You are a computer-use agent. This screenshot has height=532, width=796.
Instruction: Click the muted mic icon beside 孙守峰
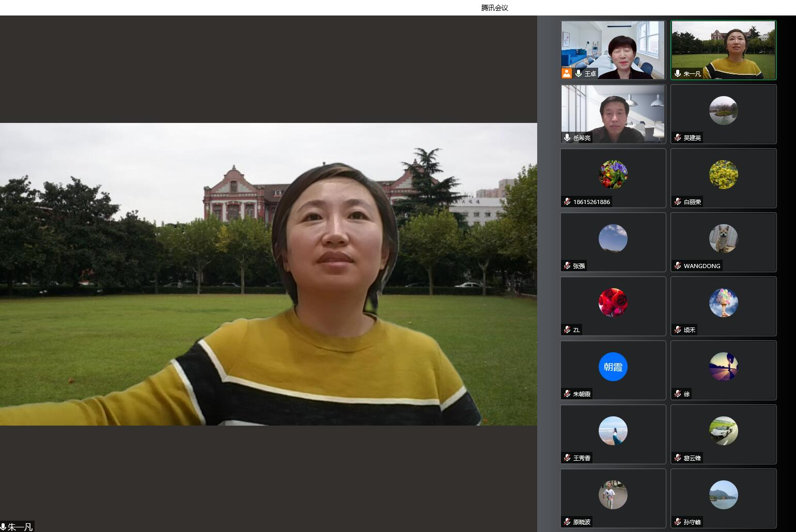(678, 522)
